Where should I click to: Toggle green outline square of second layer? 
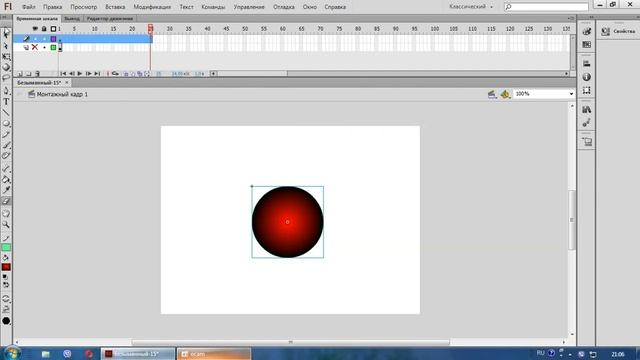tap(53, 47)
